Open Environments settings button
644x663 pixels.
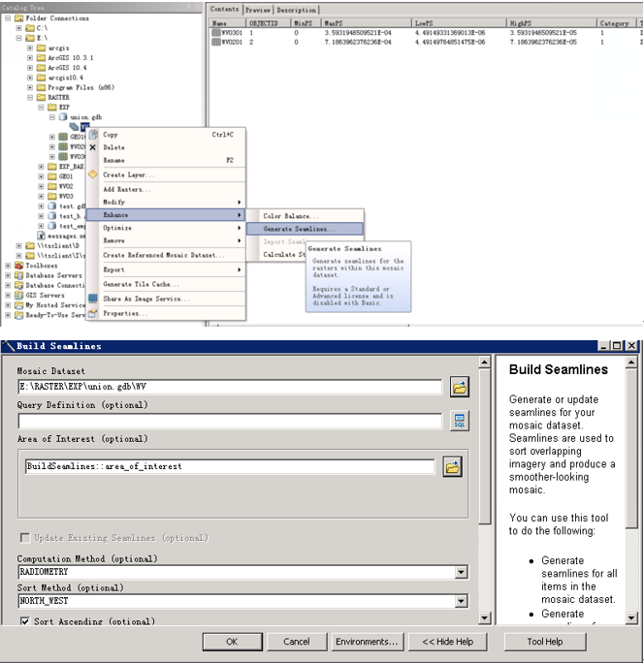tap(367, 642)
